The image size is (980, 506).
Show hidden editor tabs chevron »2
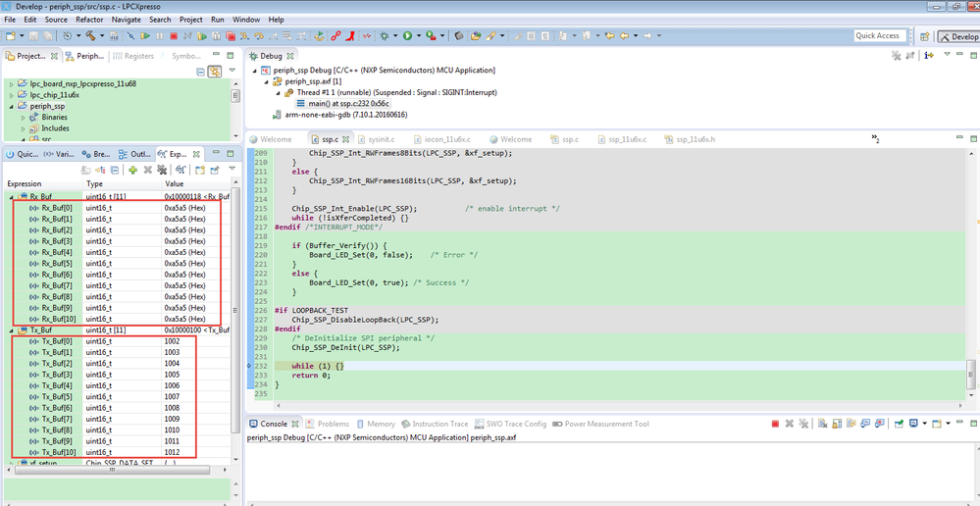876,138
